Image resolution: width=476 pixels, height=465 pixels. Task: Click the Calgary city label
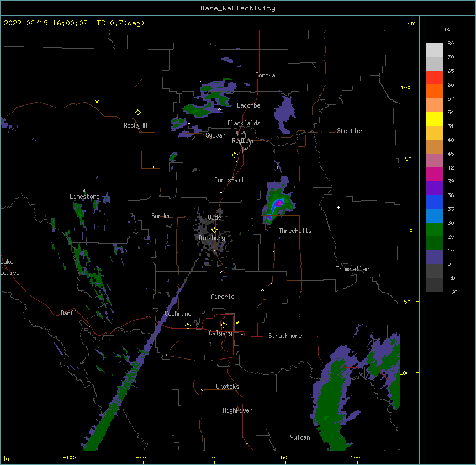pos(220,333)
